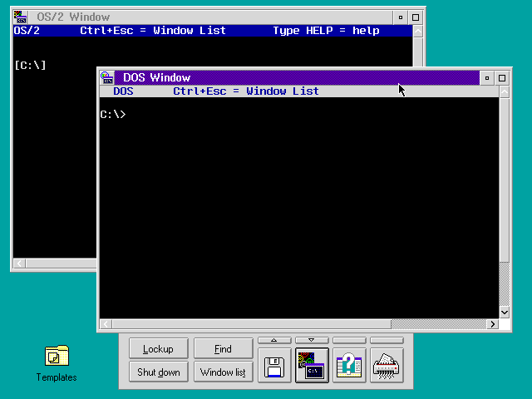Image resolution: width=532 pixels, height=399 pixels.
Task: Open the OS/2 Window system menu icon
Action: tap(20, 17)
